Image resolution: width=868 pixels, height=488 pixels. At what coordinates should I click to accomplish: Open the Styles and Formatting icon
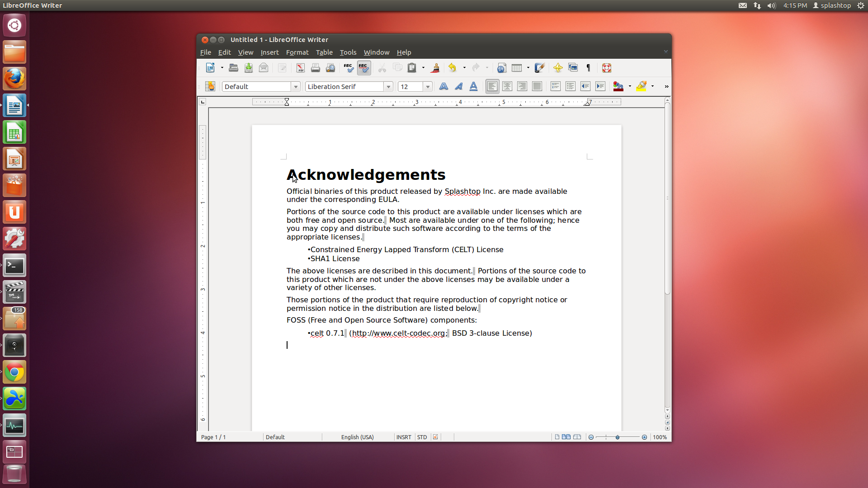click(210, 86)
